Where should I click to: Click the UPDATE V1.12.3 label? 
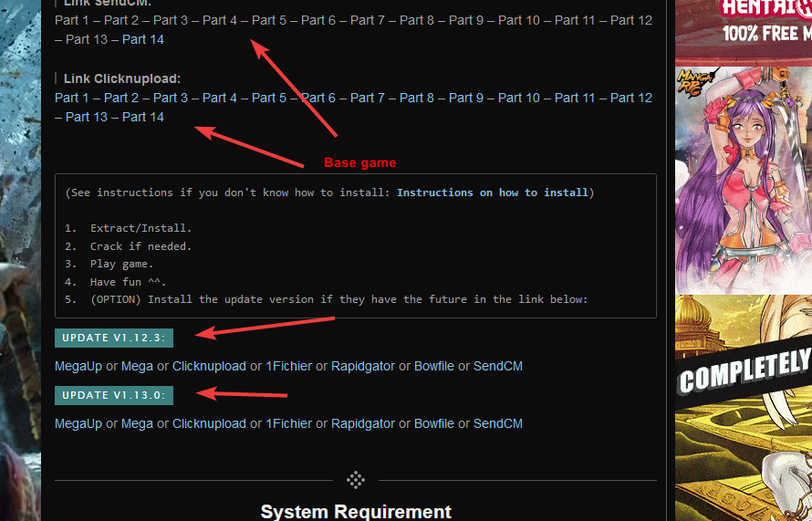pyautogui.click(x=114, y=339)
